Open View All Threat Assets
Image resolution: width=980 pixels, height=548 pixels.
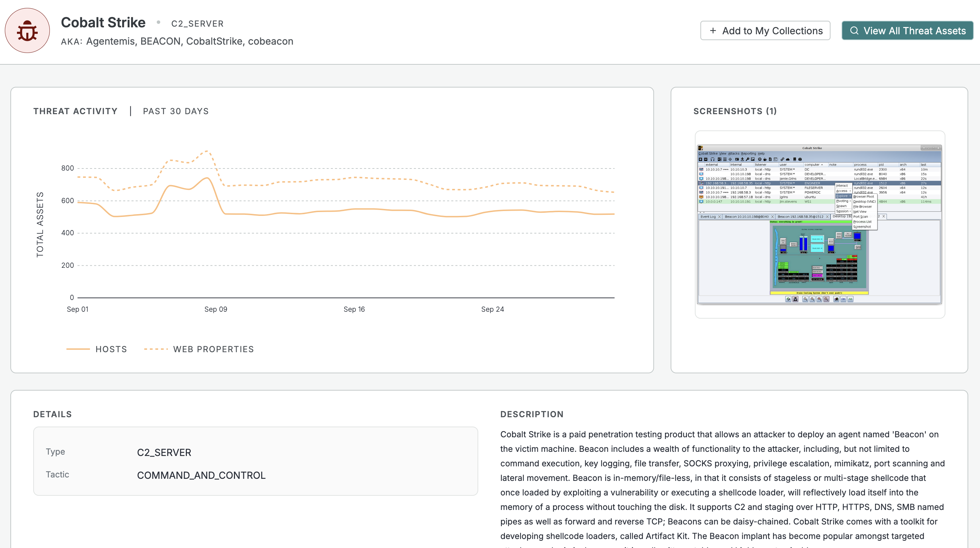coord(907,30)
